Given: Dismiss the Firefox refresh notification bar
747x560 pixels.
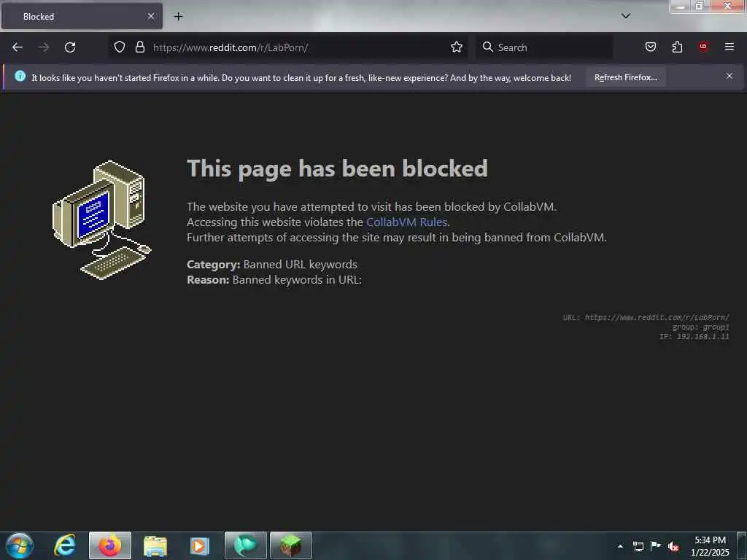Looking at the screenshot, I should coord(729,76).
